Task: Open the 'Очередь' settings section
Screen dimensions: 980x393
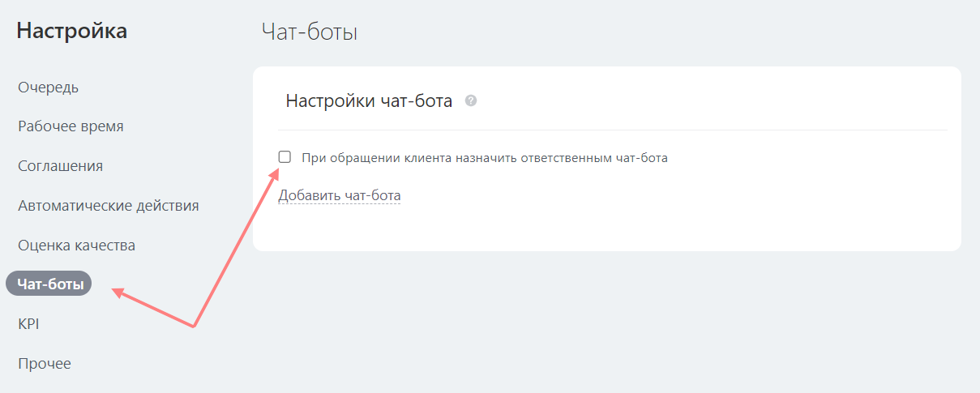Action: [x=48, y=87]
